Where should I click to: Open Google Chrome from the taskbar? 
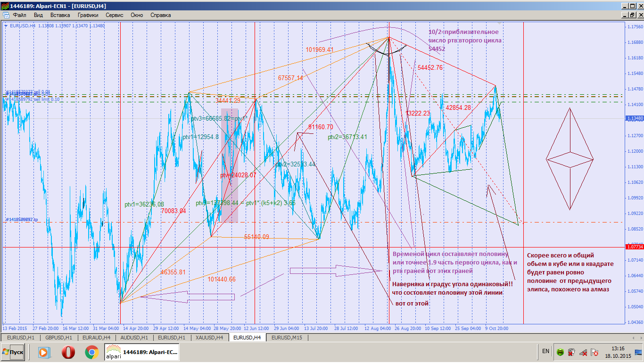[91, 352]
